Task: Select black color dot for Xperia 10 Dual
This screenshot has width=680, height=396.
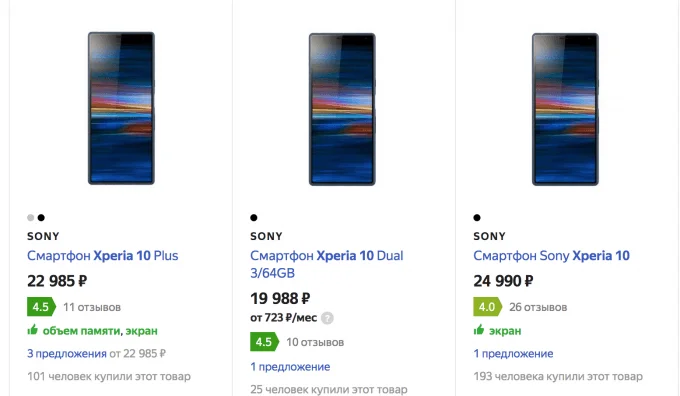Action: click(x=254, y=218)
